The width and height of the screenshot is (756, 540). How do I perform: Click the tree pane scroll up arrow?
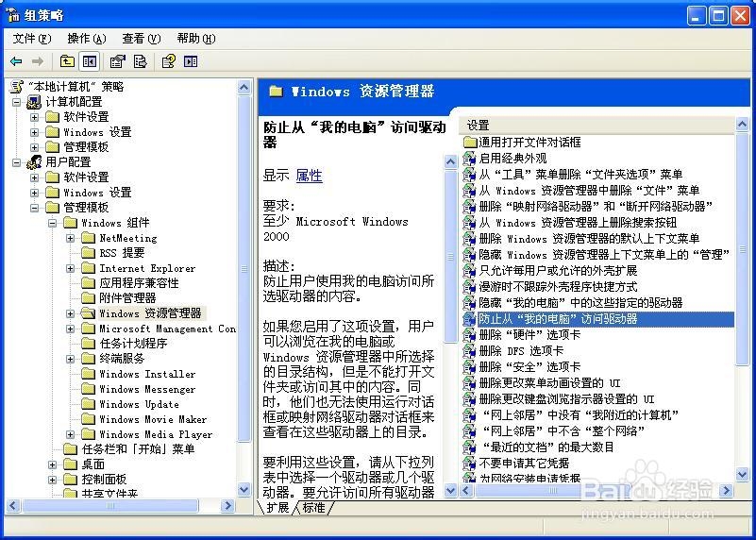[244, 87]
